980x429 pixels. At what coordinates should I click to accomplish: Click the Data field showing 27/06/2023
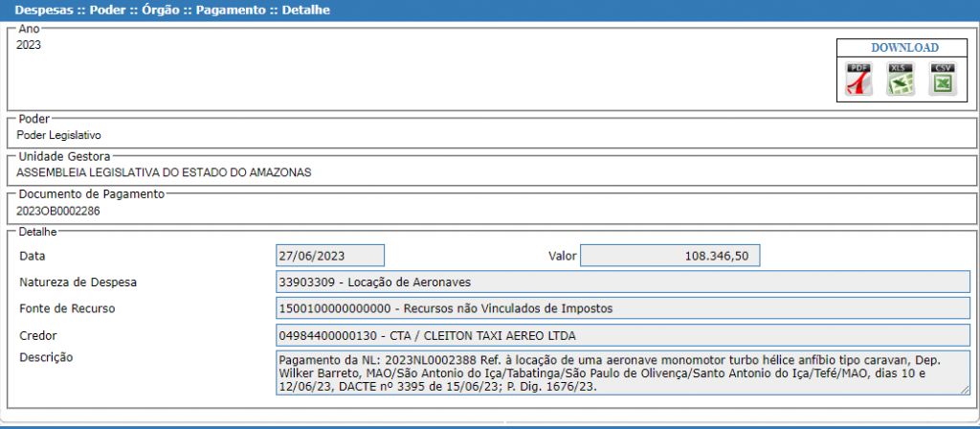(x=330, y=256)
